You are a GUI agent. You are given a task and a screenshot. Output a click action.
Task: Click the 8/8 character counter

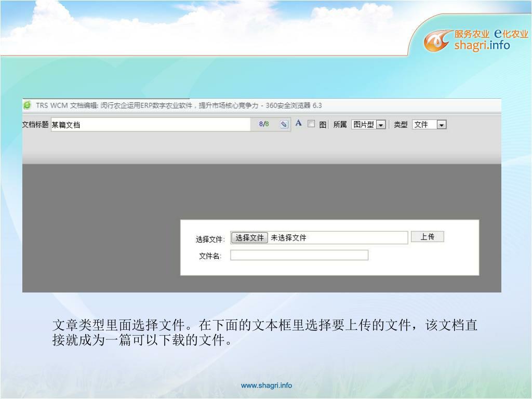pyautogui.click(x=264, y=124)
